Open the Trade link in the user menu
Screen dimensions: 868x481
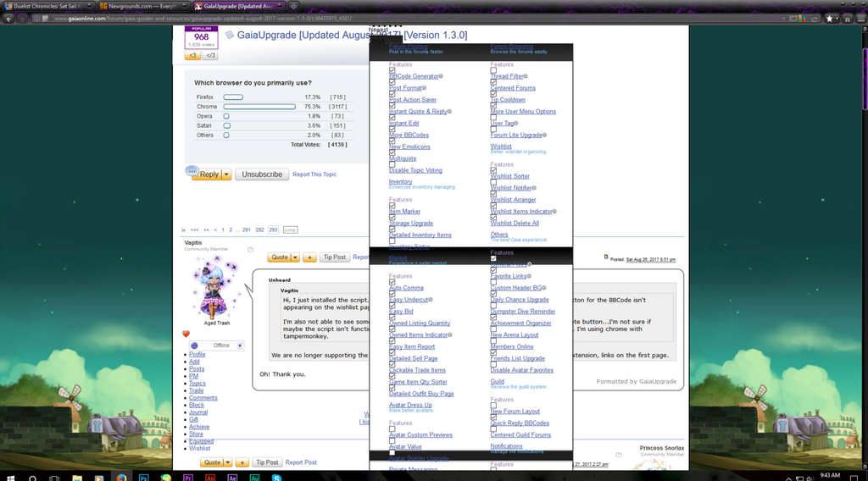197,390
